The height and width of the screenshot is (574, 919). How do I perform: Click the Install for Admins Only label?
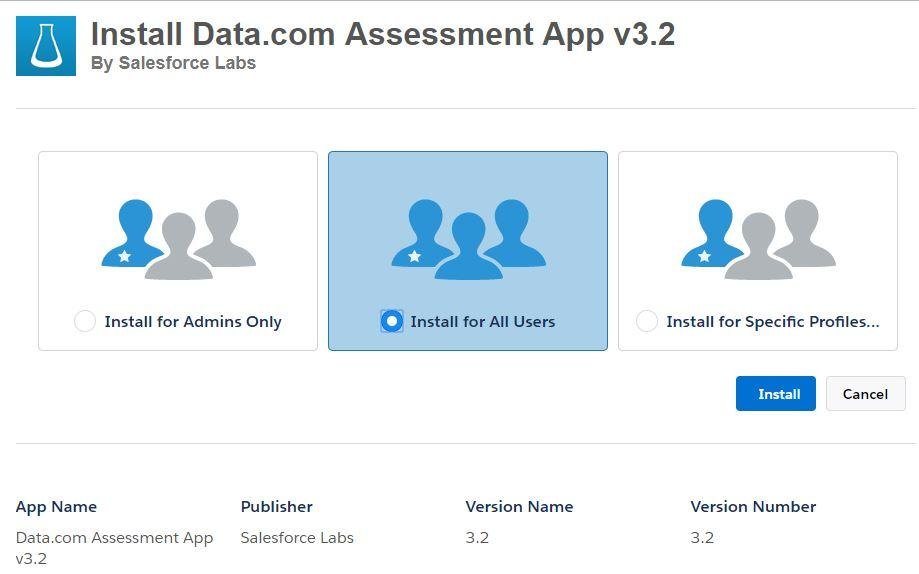pyautogui.click(x=193, y=322)
